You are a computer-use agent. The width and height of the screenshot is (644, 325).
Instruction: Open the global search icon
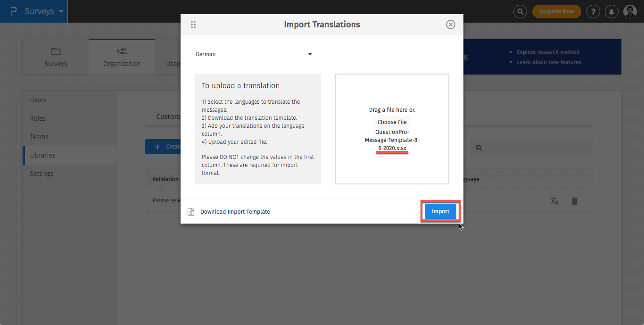click(x=520, y=11)
